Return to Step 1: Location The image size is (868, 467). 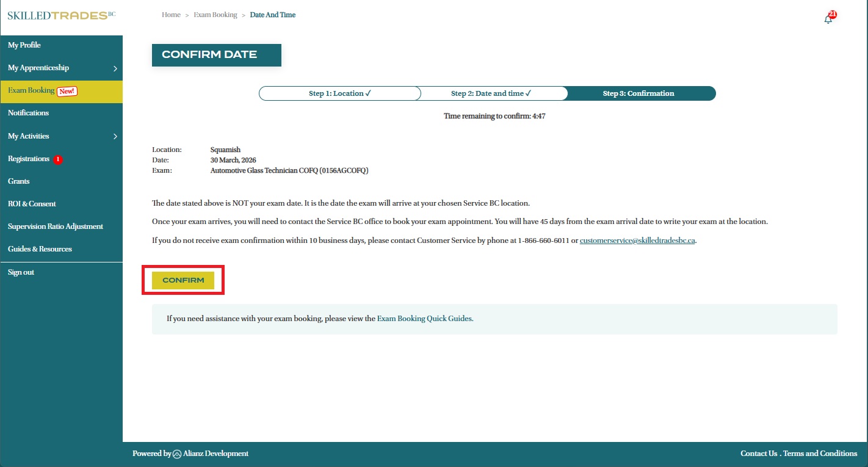click(340, 93)
